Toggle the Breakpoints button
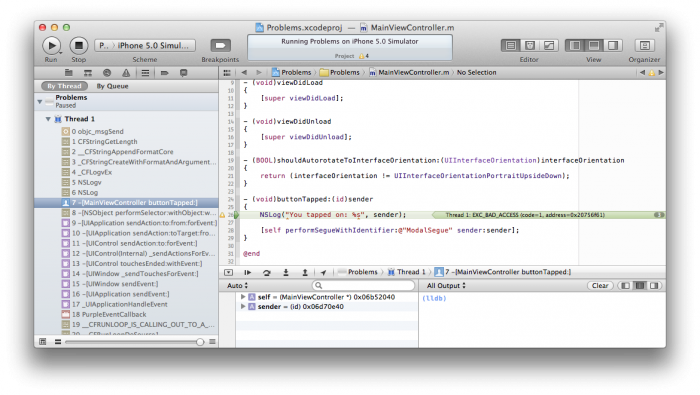The image size is (700, 395). 221,46
